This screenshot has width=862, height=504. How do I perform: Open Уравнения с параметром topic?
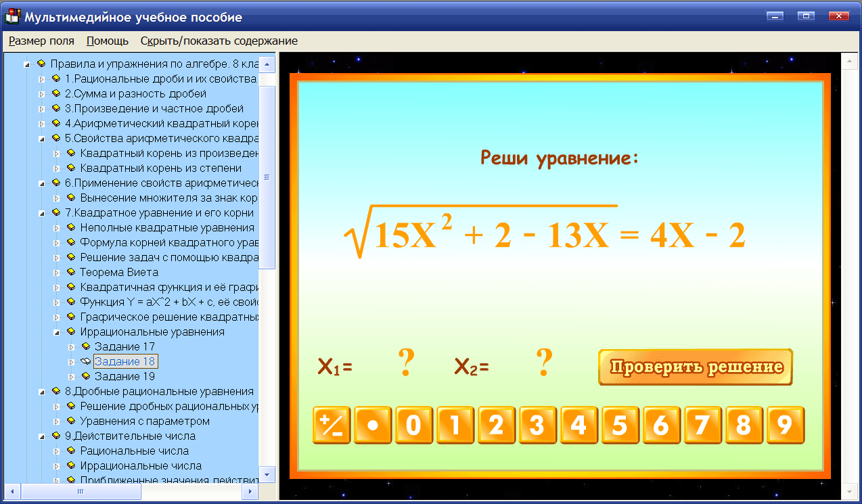[145, 421]
